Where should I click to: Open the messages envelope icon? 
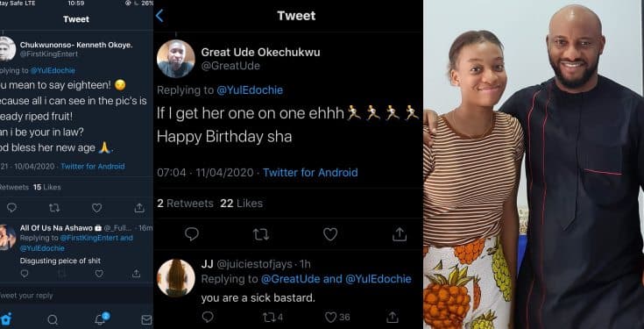point(146,319)
